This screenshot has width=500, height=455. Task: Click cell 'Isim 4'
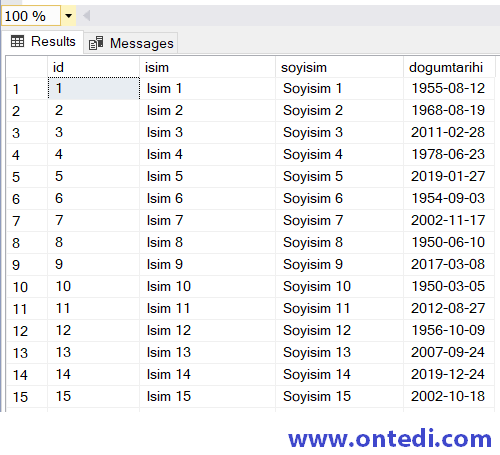208,155
